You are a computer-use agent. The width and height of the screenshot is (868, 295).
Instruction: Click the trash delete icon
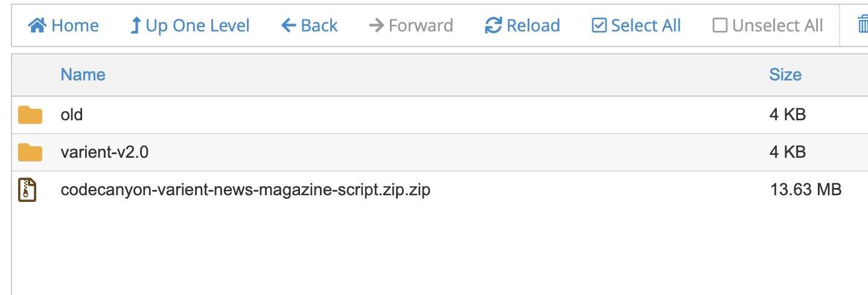(x=863, y=25)
